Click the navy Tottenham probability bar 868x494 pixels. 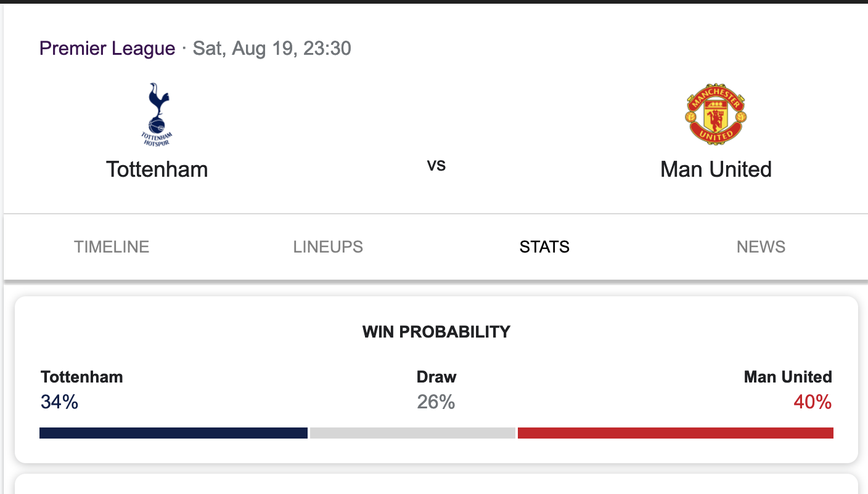click(x=173, y=433)
